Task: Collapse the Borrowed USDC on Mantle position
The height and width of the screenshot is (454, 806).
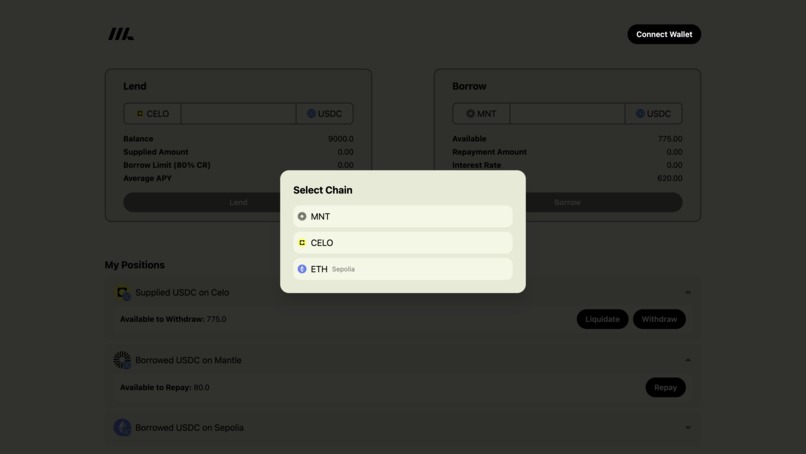Action: click(x=688, y=360)
